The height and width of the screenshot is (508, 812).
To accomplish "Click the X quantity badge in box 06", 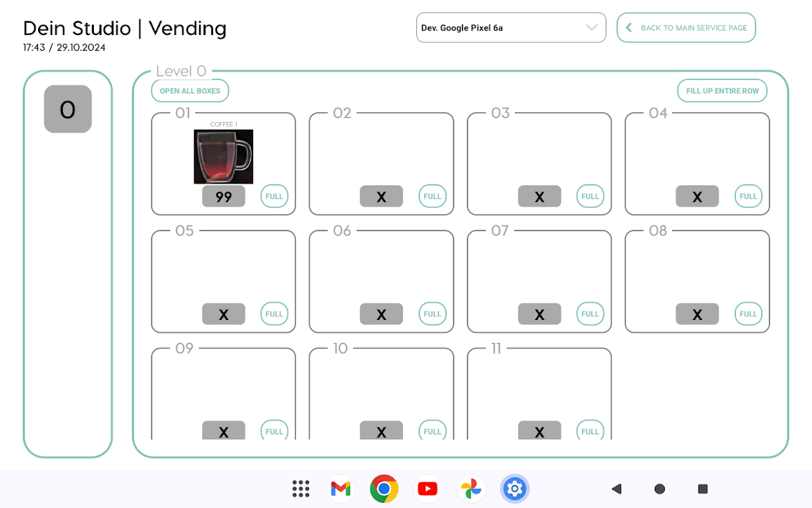I will click(381, 314).
